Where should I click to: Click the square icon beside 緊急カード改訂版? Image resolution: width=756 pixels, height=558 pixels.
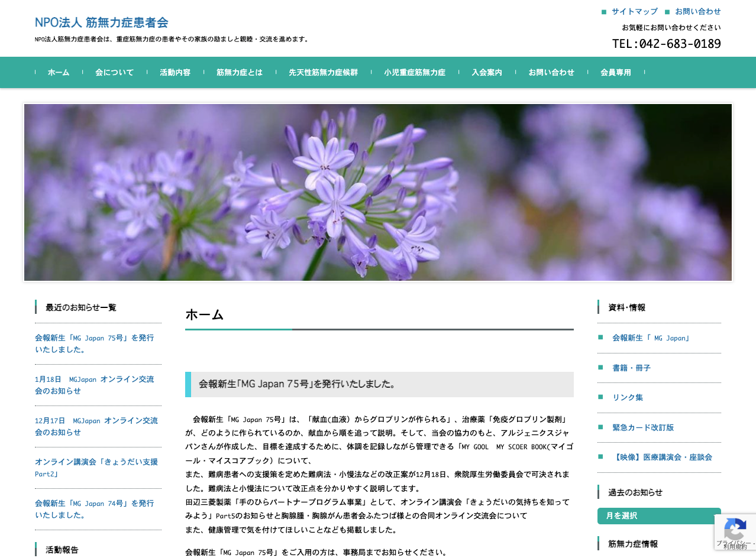click(601, 427)
